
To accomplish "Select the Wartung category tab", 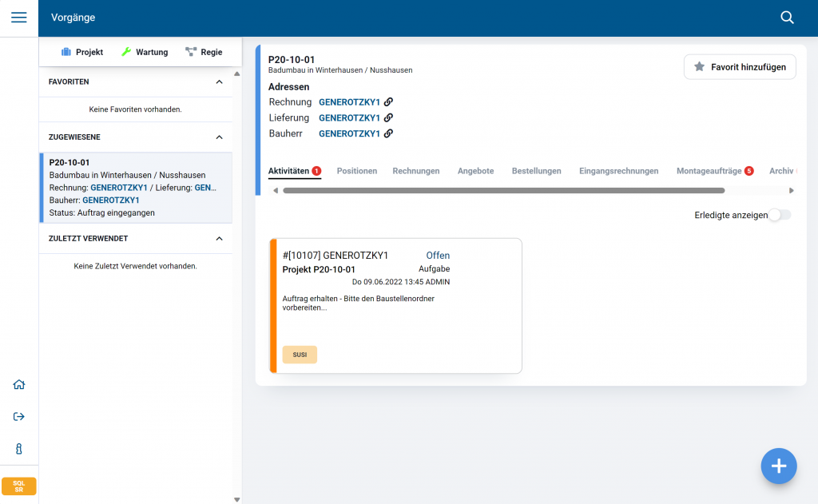I will 145,52.
